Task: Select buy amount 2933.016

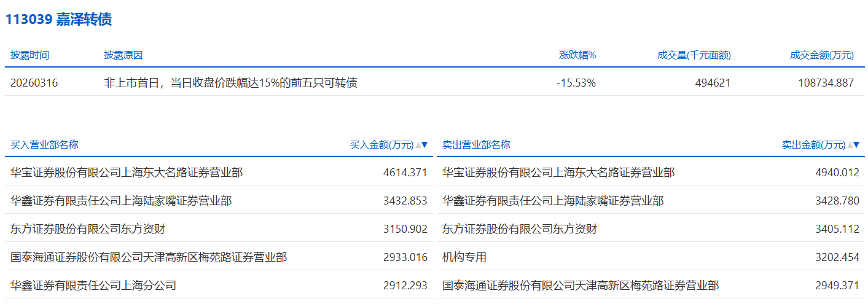Action: pyautogui.click(x=405, y=257)
